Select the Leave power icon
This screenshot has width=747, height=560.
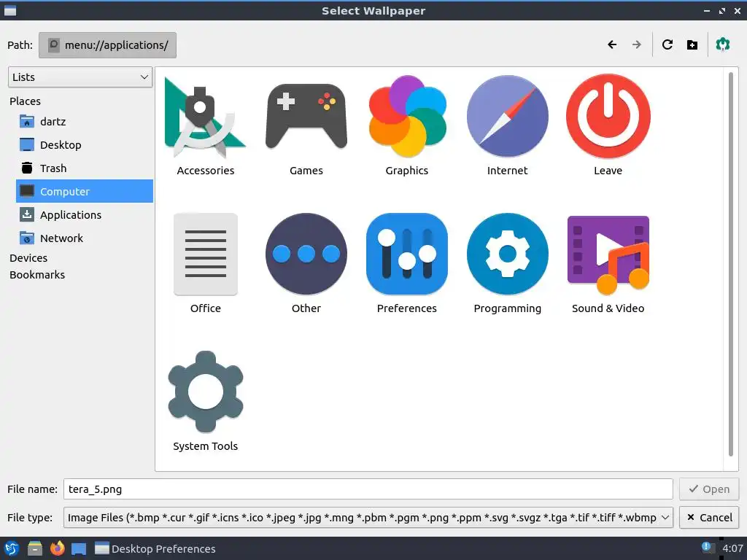coord(608,117)
